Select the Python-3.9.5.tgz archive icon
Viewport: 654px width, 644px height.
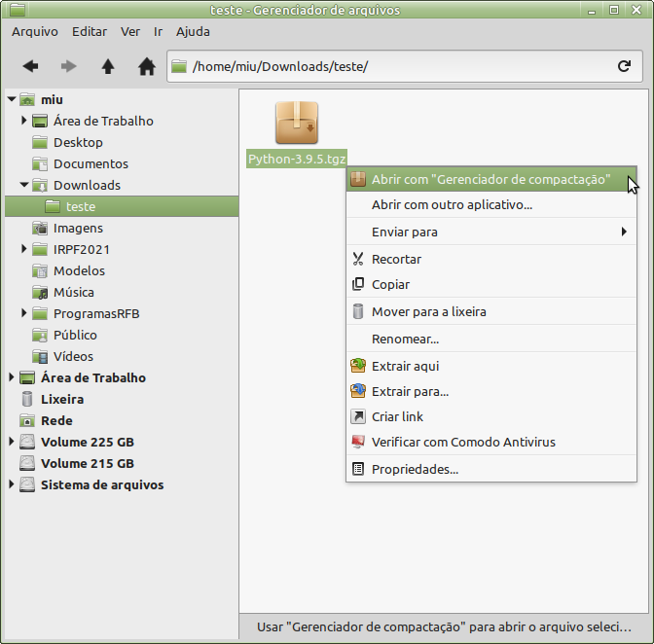[x=297, y=123]
